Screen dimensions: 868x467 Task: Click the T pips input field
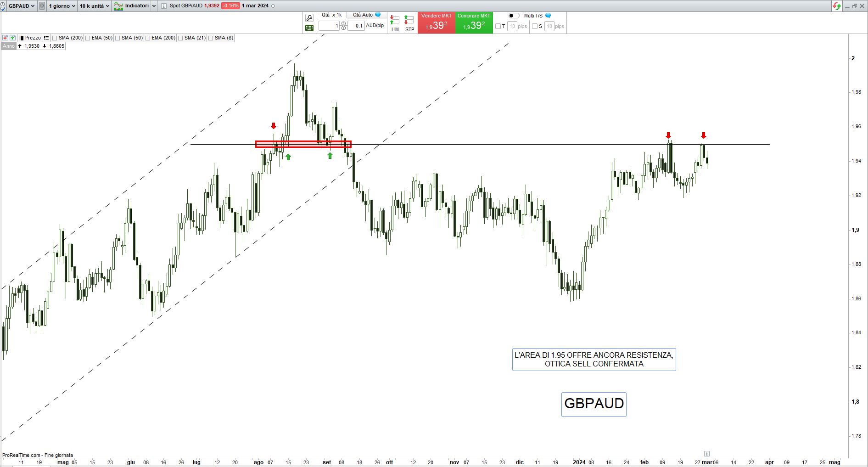pyautogui.click(x=512, y=27)
